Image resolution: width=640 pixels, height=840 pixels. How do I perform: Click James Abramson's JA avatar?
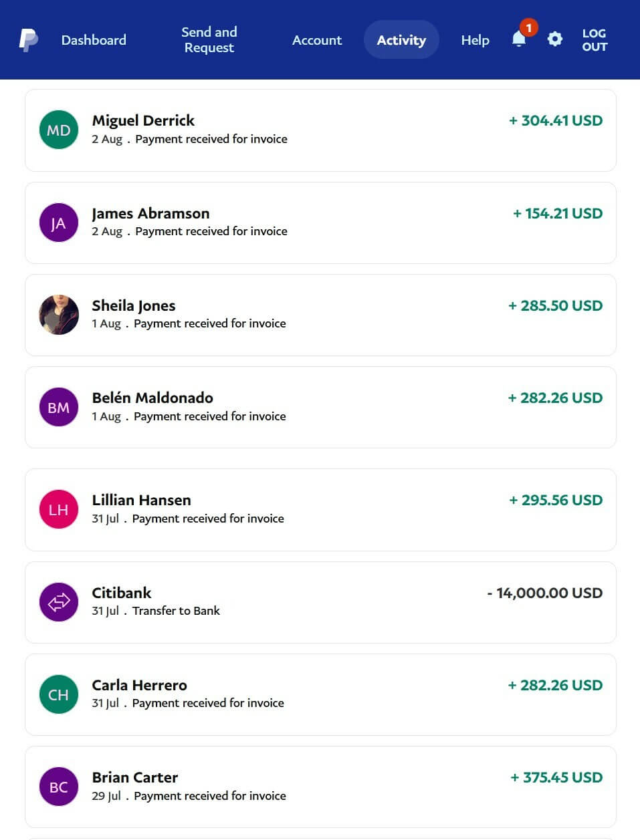(x=59, y=223)
